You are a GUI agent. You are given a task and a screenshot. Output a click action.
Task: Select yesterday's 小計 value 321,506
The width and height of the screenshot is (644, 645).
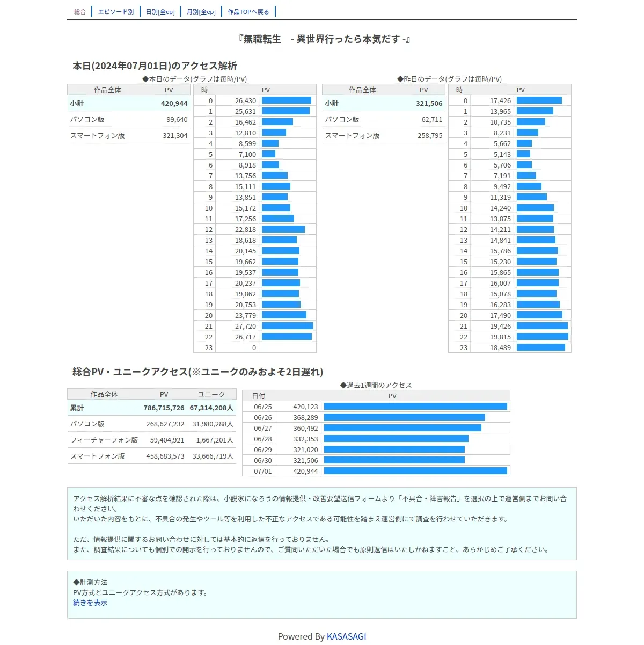coord(429,104)
